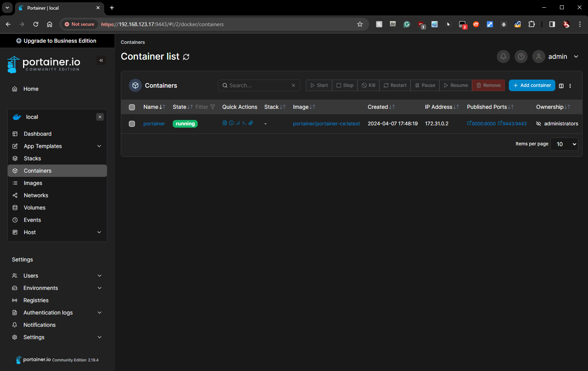Open Volumes in sidebar
This screenshot has width=588, height=371.
click(x=35, y=208)
